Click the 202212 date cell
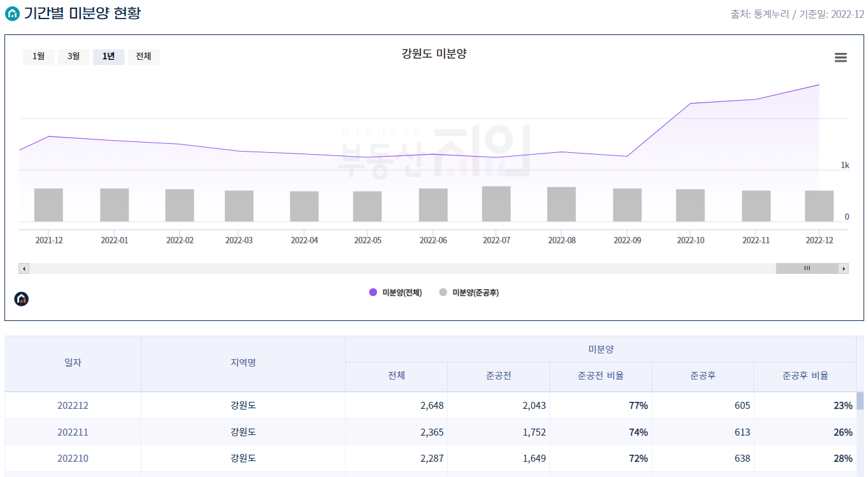 click(73, 405)
